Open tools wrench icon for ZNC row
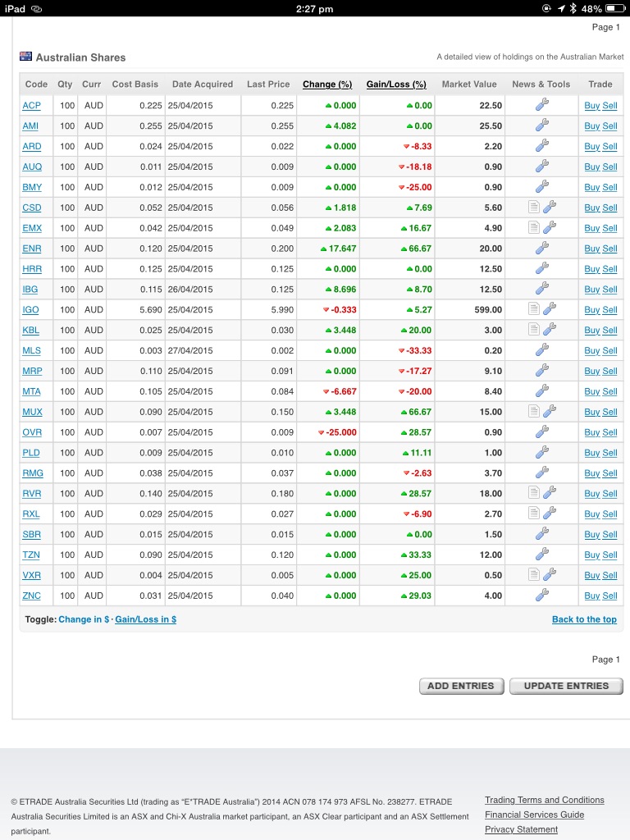630x840 pixels. click(542, 595)
